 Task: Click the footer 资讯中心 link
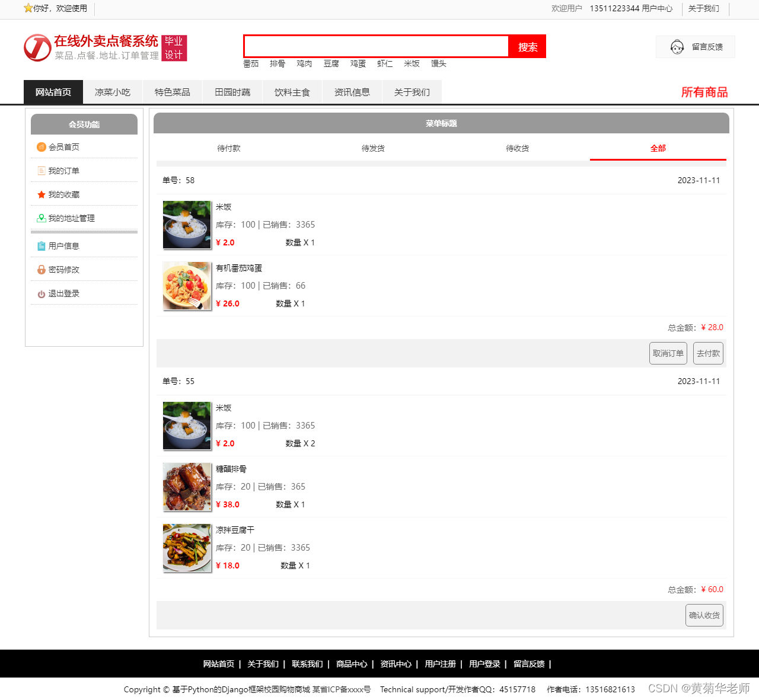pyautogui.click(x=396, y=664)
